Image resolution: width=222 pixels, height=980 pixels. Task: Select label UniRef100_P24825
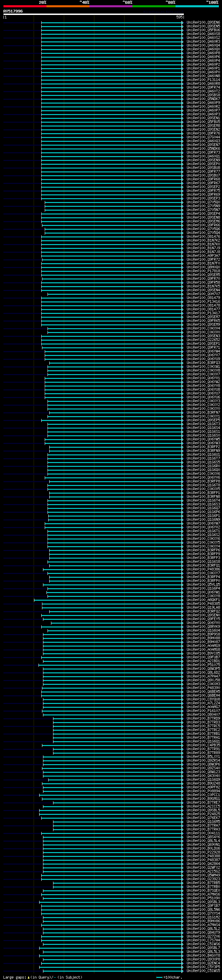coord(203,815)
